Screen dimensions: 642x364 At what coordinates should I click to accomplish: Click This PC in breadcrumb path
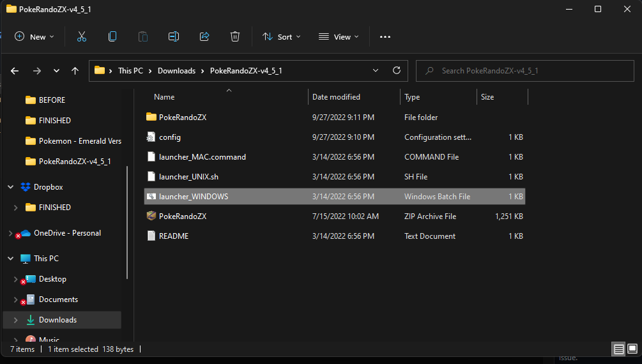(x=130, y=70)
